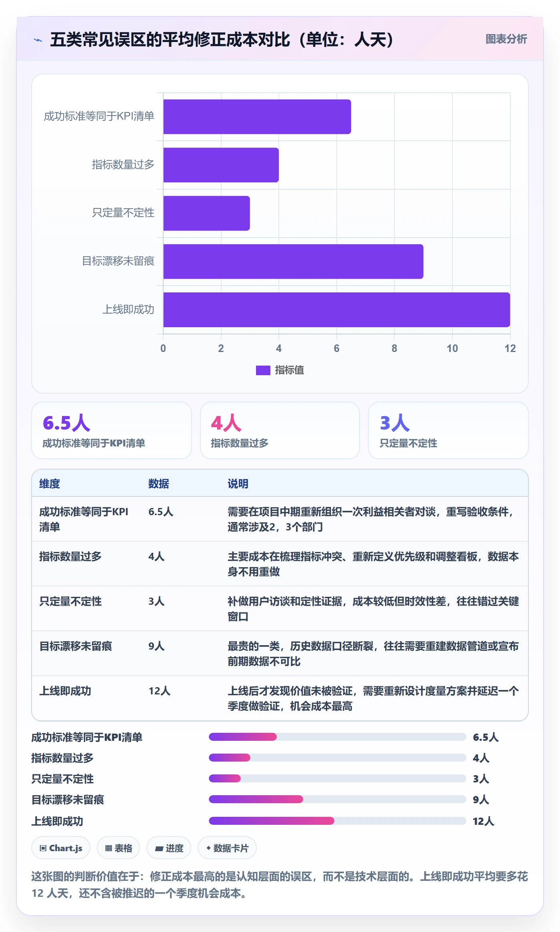Click x-axis tick label 6

point(336,348)
